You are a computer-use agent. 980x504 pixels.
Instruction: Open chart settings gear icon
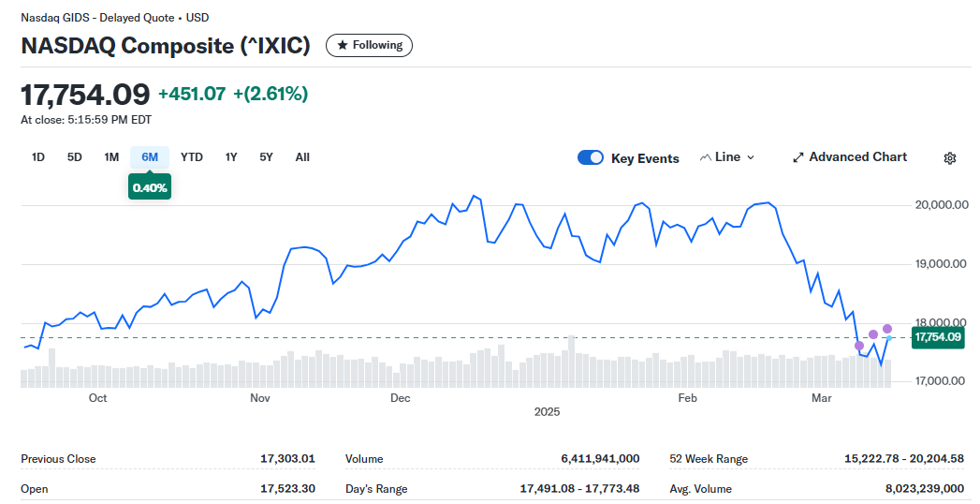click(x=949, y=158)
